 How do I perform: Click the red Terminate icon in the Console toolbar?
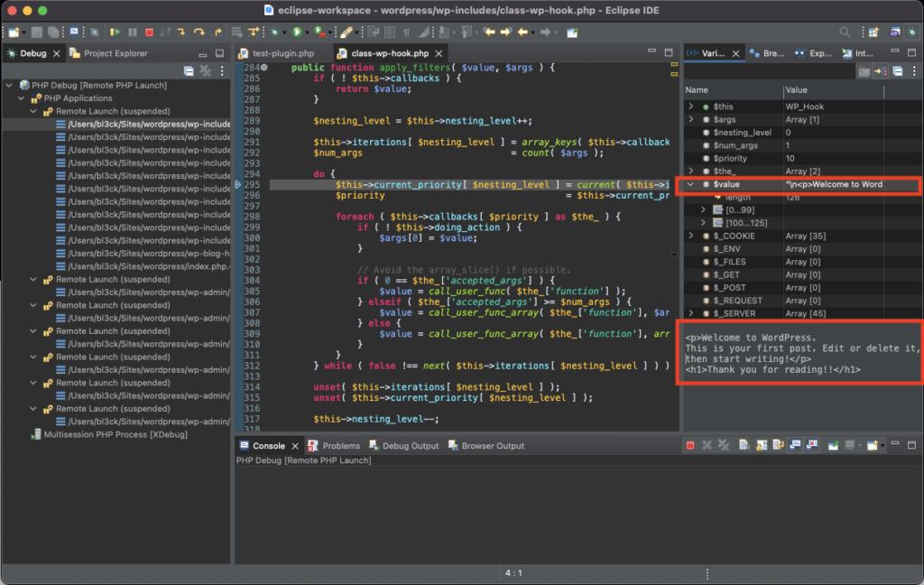(690, 445)
